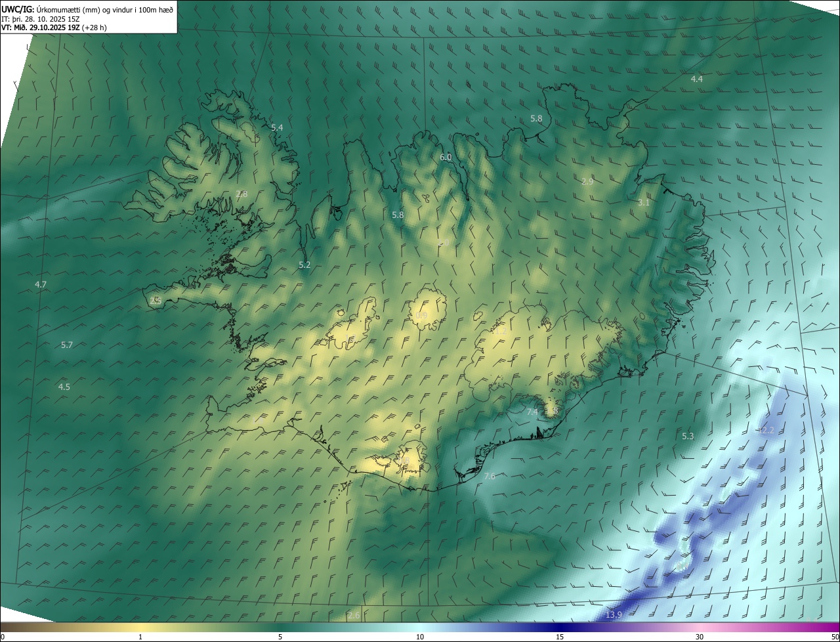This screenshot has height=642, width=840.
Task: Click the 4.7 value label west of Iceland
Action: (x=41, y=285)
